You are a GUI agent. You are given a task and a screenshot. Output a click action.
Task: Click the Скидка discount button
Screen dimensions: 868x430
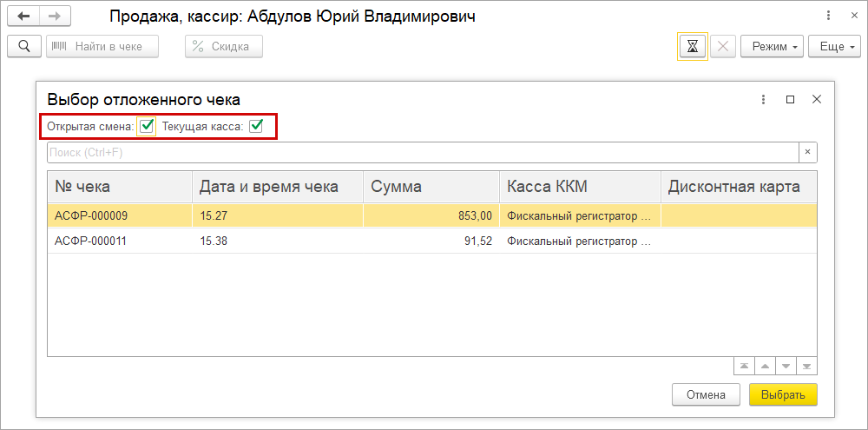(x=223, y=46)
